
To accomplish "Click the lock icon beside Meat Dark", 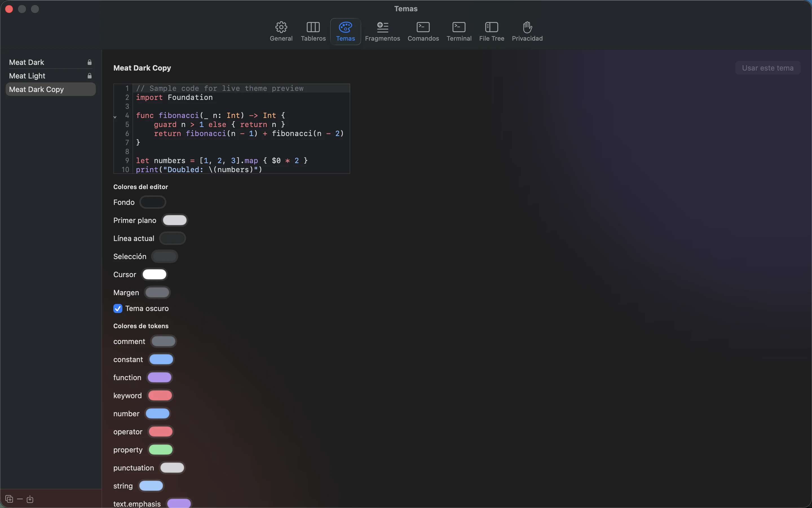I will tap(90, 62).
